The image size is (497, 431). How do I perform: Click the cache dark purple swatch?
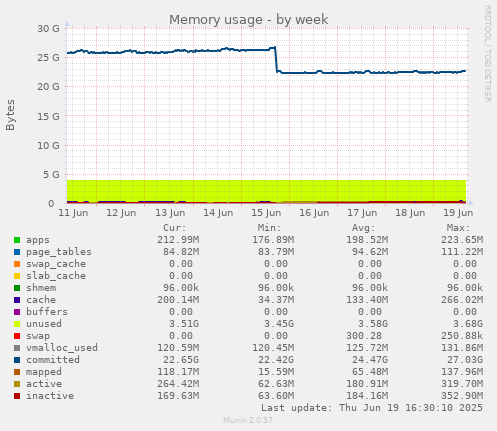17,300
